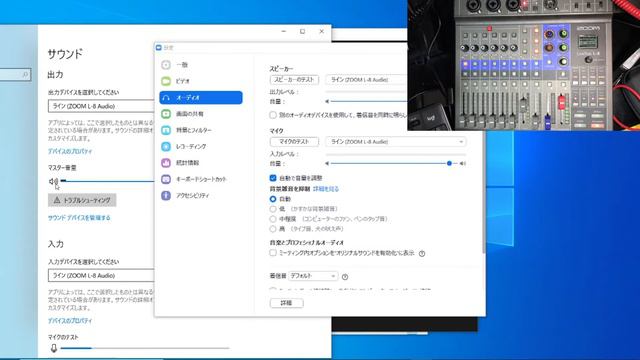This screenshot has width=640, height=360.
Task: Click the Zoom logo in settings title bar
Action: (x=159, y=48)
